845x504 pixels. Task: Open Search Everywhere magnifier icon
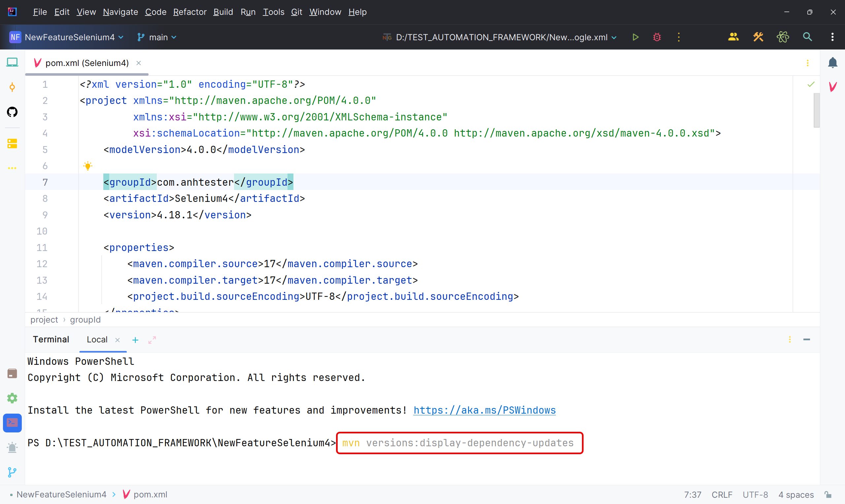coord(807,37)
